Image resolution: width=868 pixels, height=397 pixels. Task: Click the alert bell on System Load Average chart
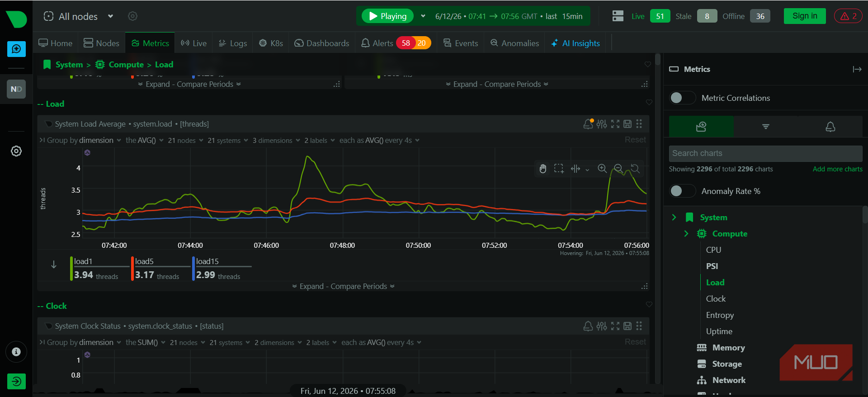coord(588,124)
